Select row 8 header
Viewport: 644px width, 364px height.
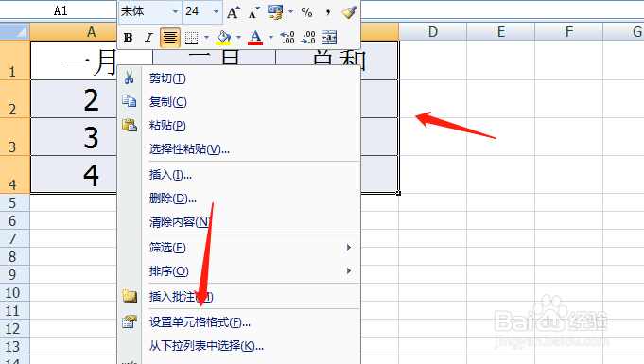pyautogui.click(x=15, y=256)
